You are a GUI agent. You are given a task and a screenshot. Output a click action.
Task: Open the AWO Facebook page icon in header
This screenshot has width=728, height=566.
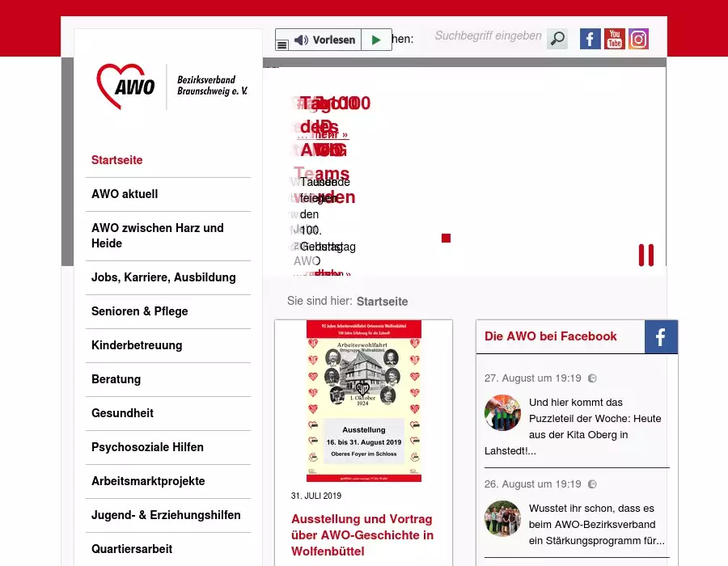pyautogui.click(x=590, y=39)
